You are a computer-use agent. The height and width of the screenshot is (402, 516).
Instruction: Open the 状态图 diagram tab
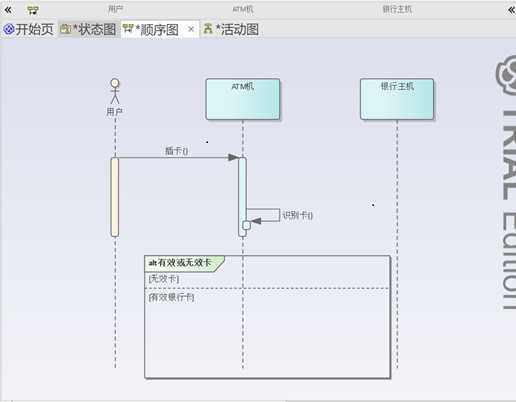point(89,30)
